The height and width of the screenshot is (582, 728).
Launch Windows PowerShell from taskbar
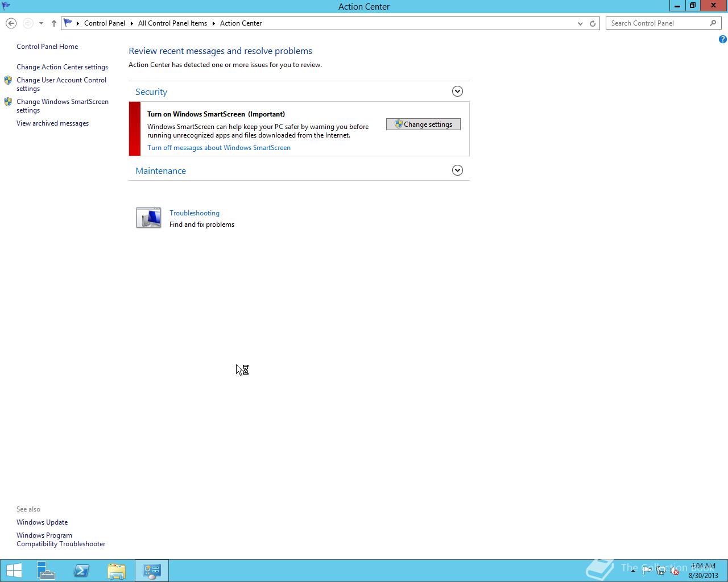81,571
